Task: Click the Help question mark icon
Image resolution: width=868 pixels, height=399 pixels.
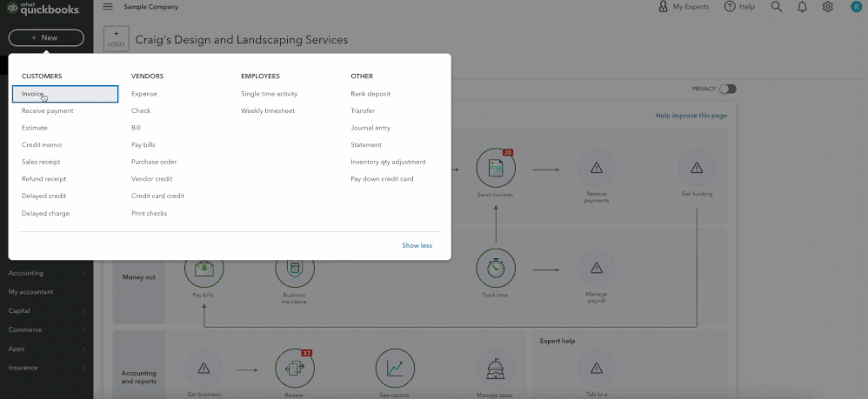Action: (x=730, y=7)
